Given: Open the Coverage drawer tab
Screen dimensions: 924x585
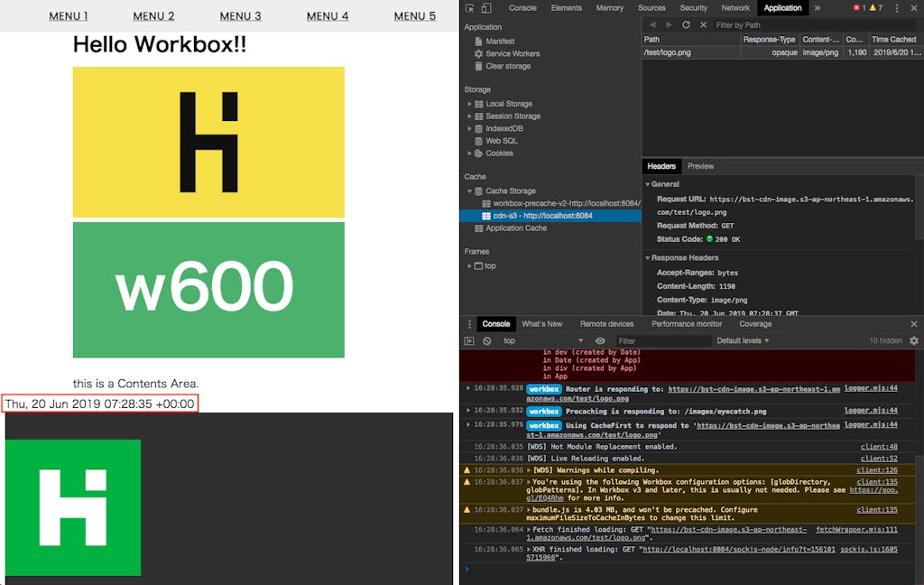Looking at the screenshot, I should (755, 324).
